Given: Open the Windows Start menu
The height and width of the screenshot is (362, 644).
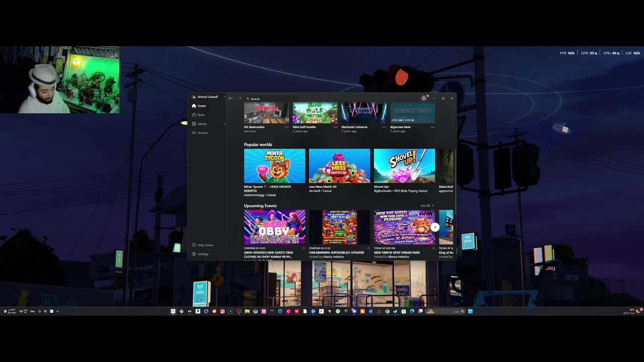Looking at the screenshot, I should point(470,311).
